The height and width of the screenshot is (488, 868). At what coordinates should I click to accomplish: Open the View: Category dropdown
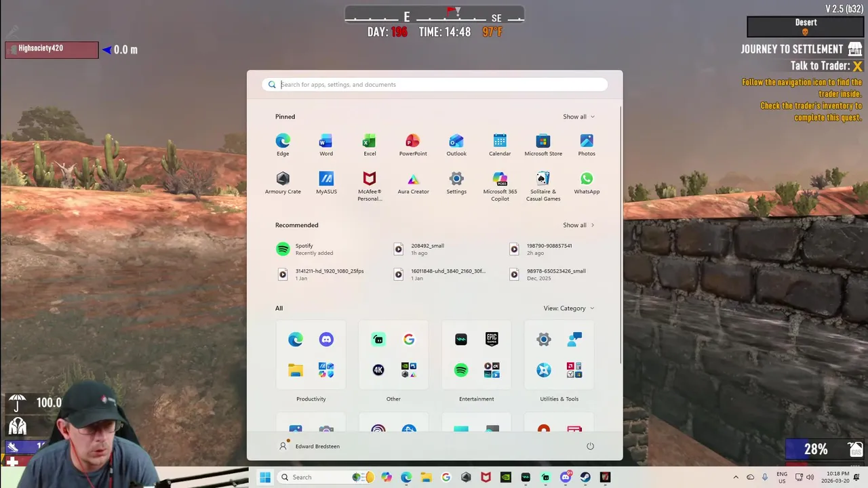[x=569, y=308]
